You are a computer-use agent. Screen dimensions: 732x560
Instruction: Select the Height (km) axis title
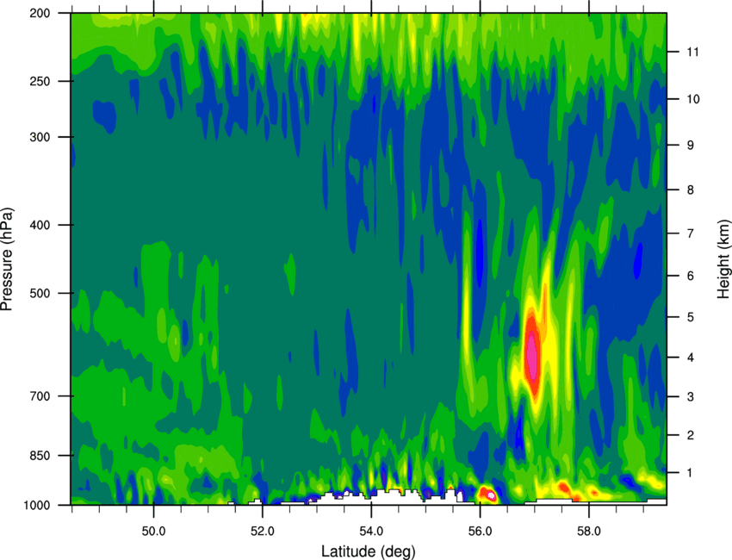(723, 258)
